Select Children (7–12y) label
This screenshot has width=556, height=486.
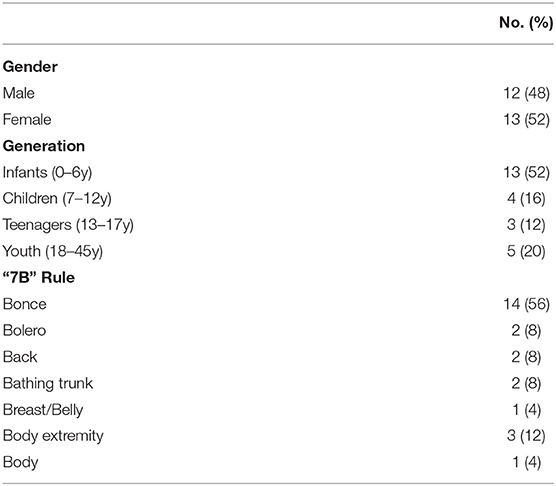pyautogui.click(x=57, y=199)
